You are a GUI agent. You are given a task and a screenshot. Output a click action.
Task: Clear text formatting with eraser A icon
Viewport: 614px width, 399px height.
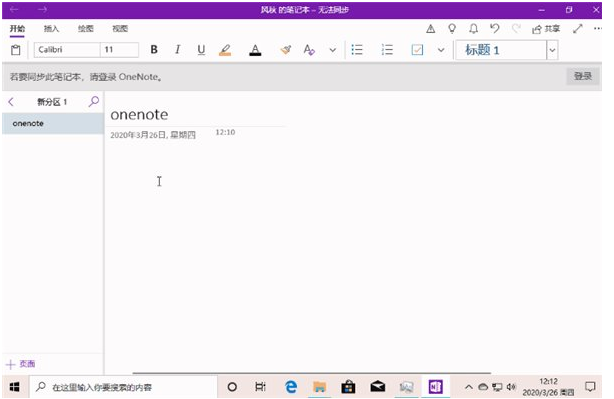point(309,50)
